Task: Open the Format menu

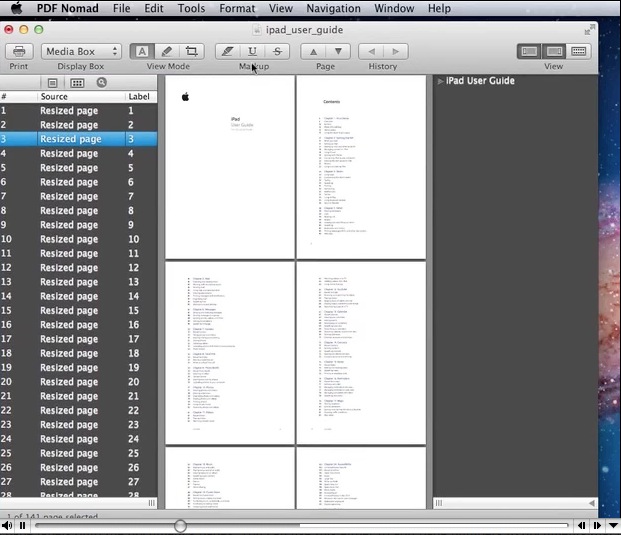Action: 237,8
